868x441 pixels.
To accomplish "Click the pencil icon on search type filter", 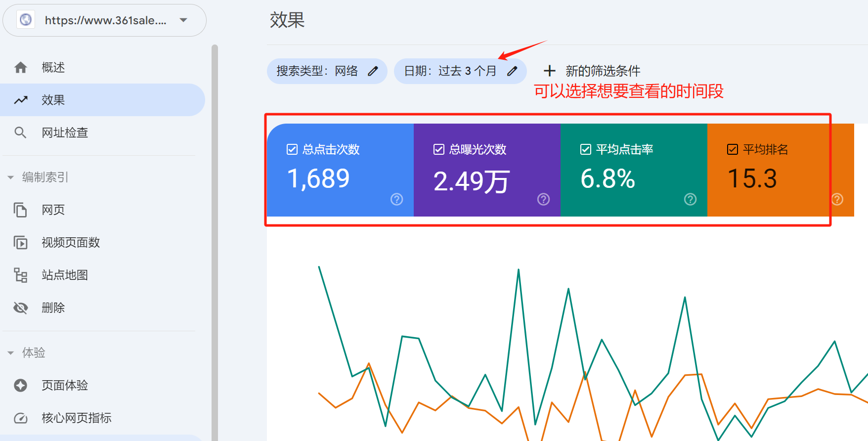I will click(x=373, y=71).
